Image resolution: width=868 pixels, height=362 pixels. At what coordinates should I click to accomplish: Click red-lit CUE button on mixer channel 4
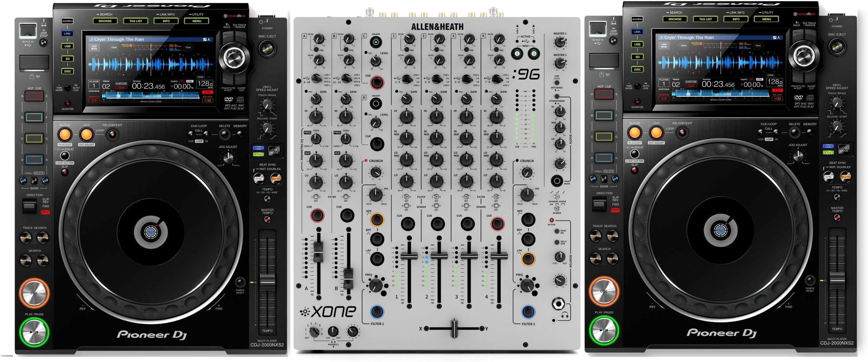tap(497, 224)
